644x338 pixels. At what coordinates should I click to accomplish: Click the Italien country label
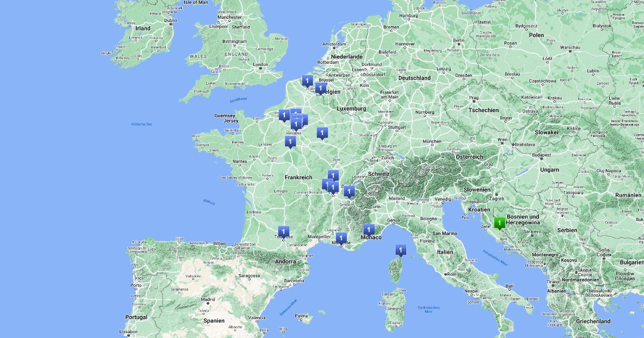(444, 251)
